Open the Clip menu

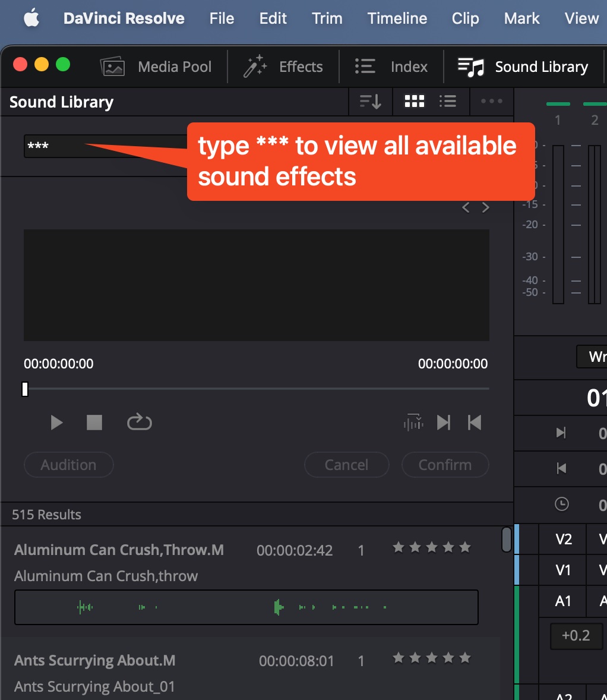click(x=466, y=18)
